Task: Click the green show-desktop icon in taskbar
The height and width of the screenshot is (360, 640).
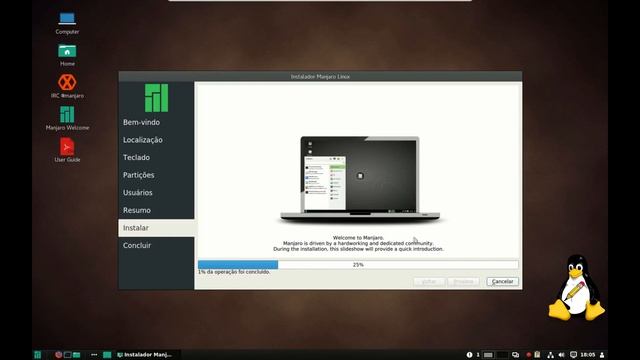Action: coord(107,355)
